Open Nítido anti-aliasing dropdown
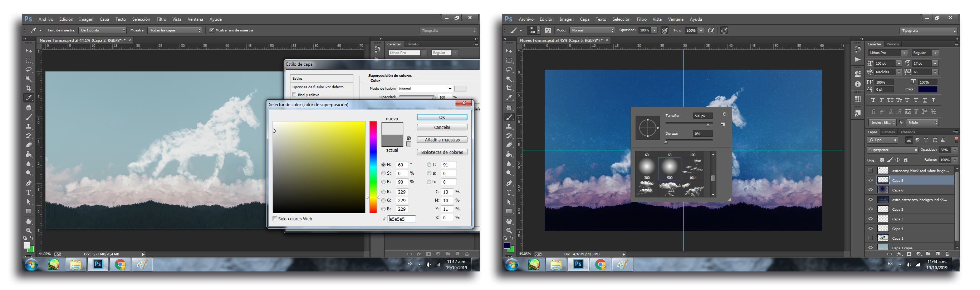This screenshot has width=980, height=290. (x=922, y=122)
